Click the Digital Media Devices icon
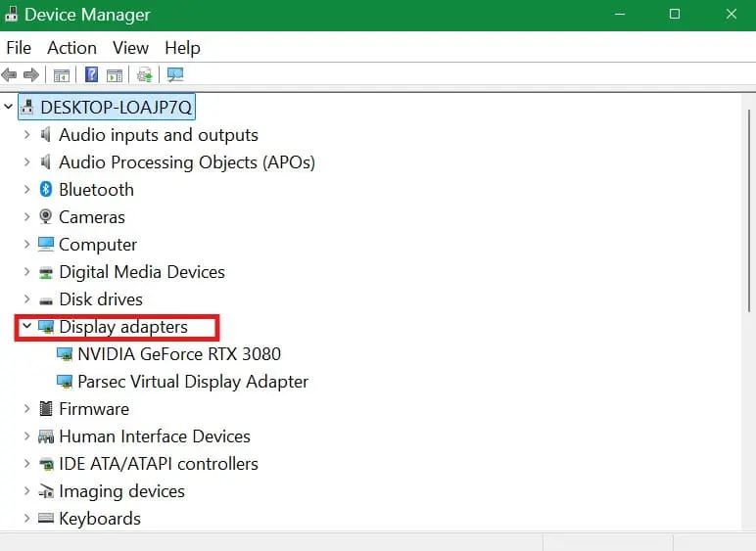Screen dimensions: 756x551 (46, 273)
